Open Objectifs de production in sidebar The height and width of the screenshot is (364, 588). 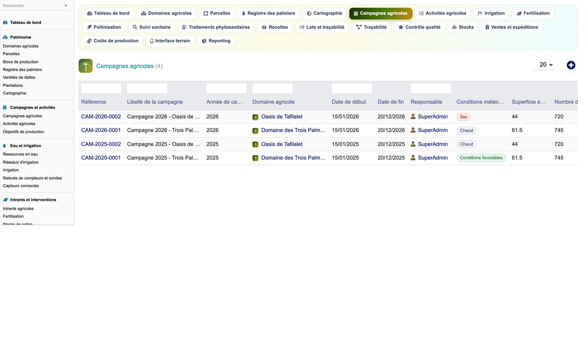coord(24,132)
